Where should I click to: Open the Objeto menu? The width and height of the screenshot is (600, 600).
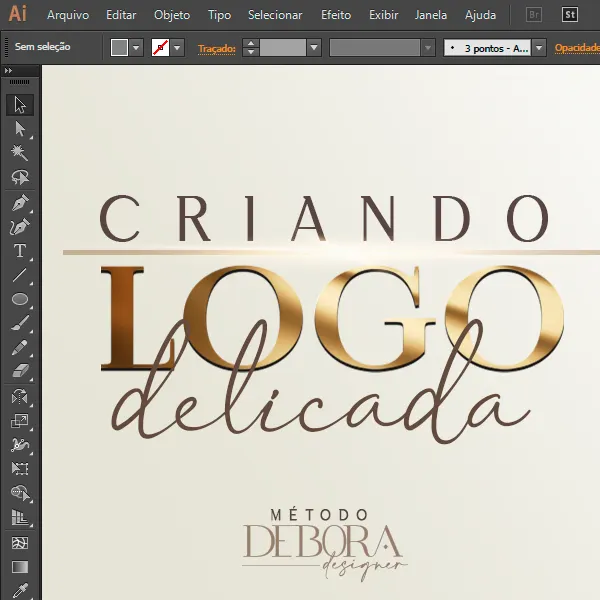click(172, 15)
